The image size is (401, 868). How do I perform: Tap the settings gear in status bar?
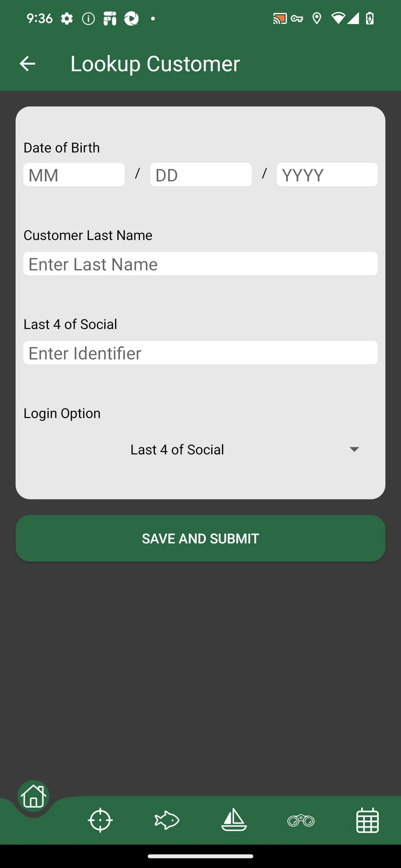click(67, 18)
